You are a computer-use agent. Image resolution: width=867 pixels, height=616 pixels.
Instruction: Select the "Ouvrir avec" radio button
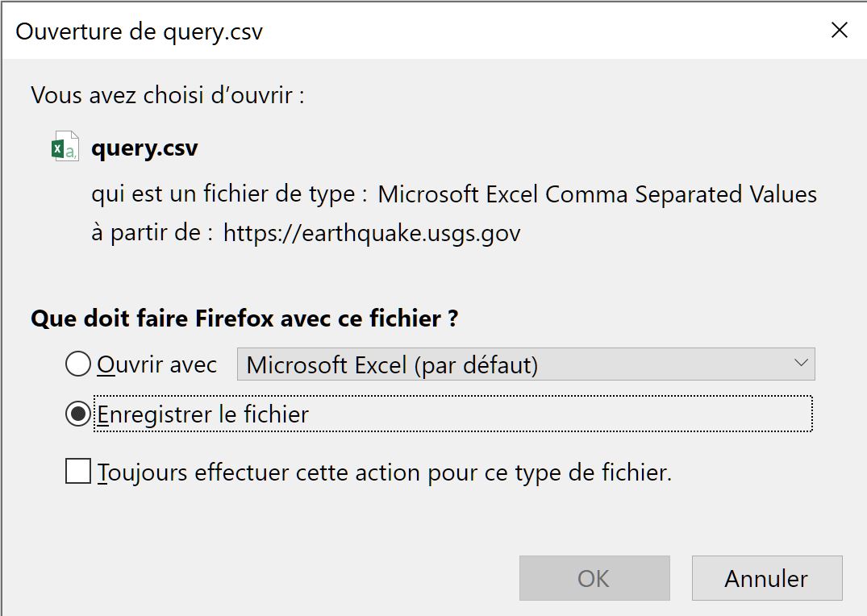[x=78, y=365]
